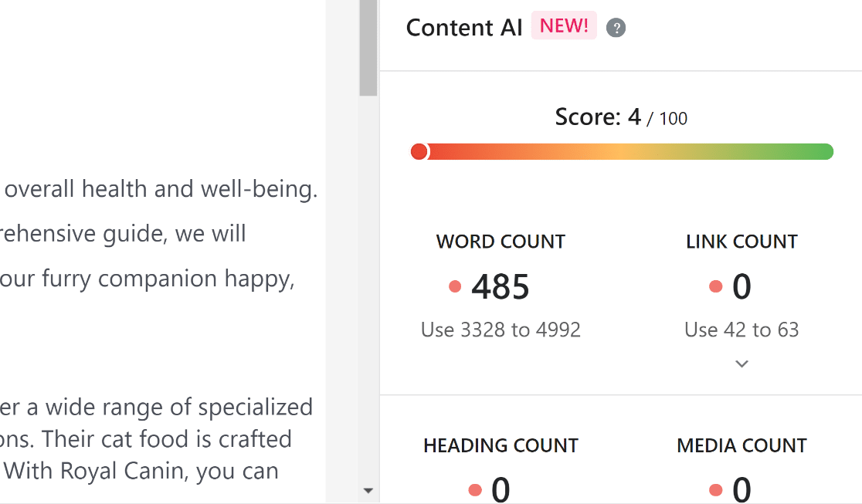Click the question mark circle icon
The height and width of the screenshot is (504, 862).
616,28
